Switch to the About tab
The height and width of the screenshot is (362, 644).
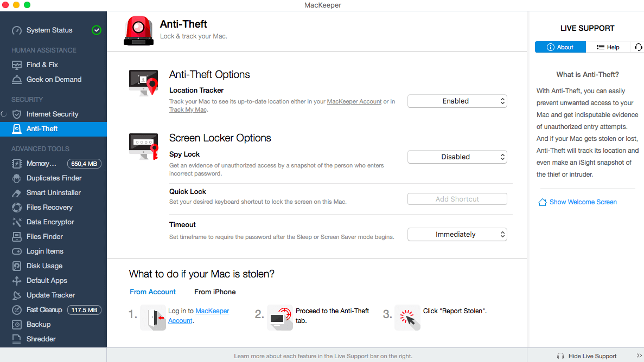(560, 47)
